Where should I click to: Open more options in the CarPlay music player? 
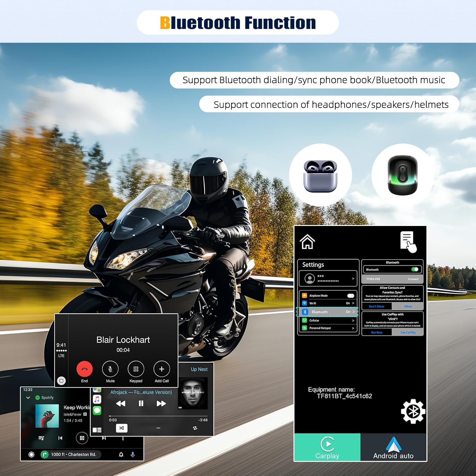(x=158, y=428)
